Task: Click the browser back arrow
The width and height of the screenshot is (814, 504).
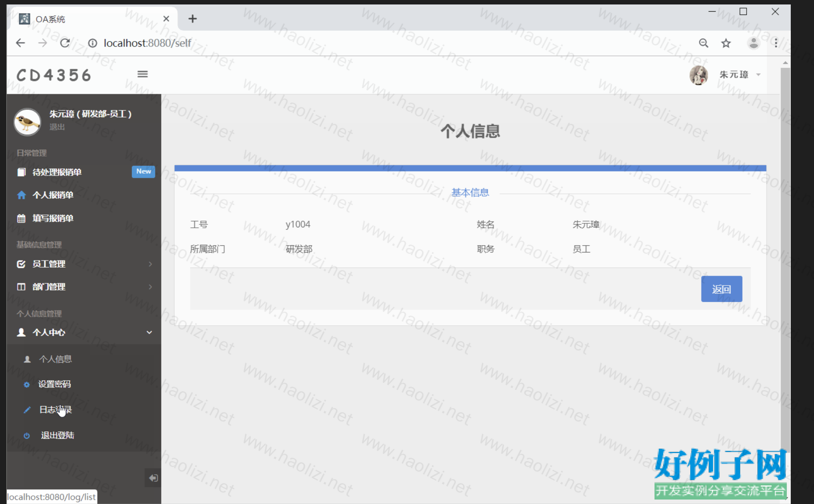Action: [21, 43]
